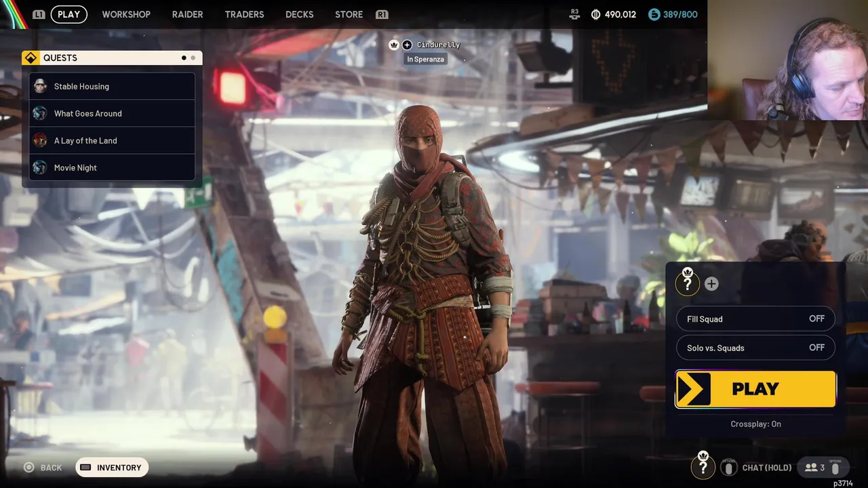This screenshot has width=868, height=488.
Task: Click the blue token icon beside 389/800
Action: (654, 14)
